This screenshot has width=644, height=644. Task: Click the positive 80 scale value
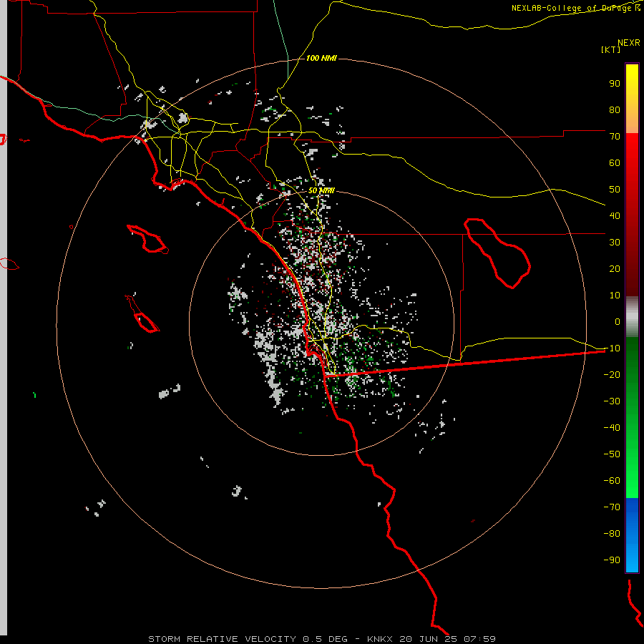click(615, 109)
